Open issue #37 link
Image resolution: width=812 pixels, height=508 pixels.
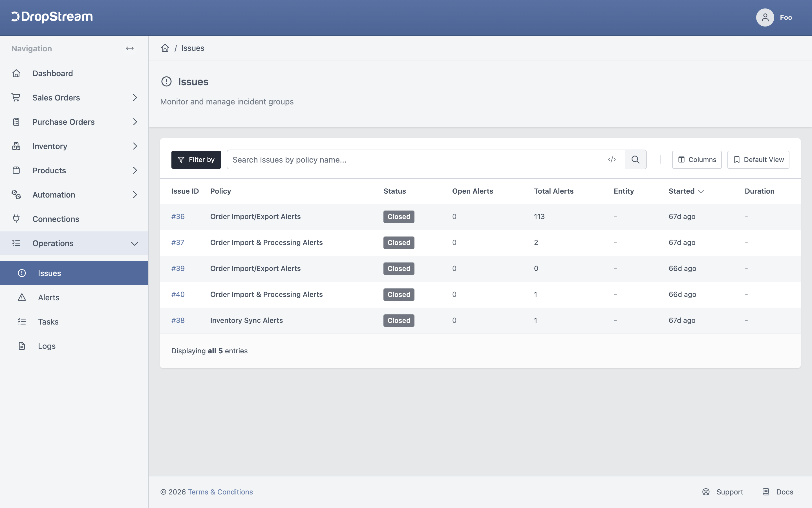pos(178,243)
